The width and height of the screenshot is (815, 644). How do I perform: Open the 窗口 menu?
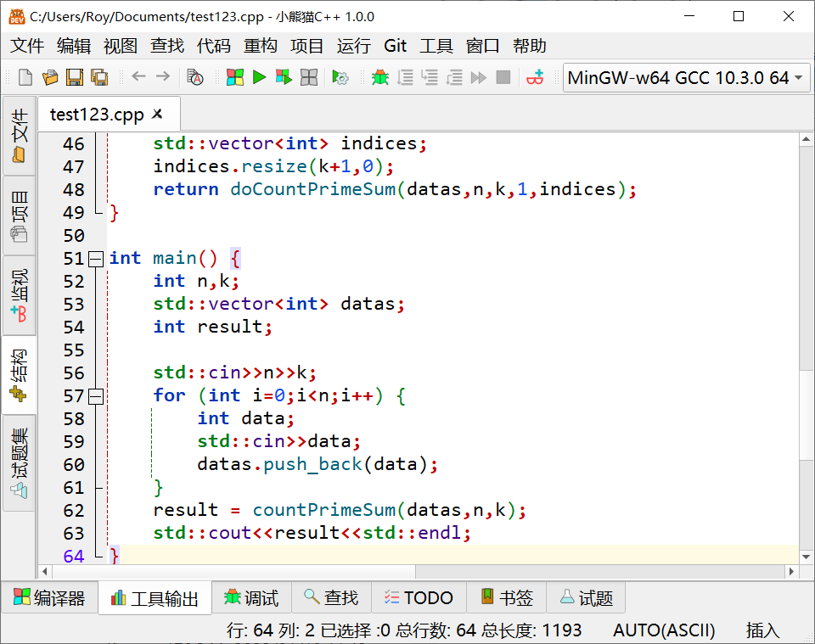[x=482, y=46]
